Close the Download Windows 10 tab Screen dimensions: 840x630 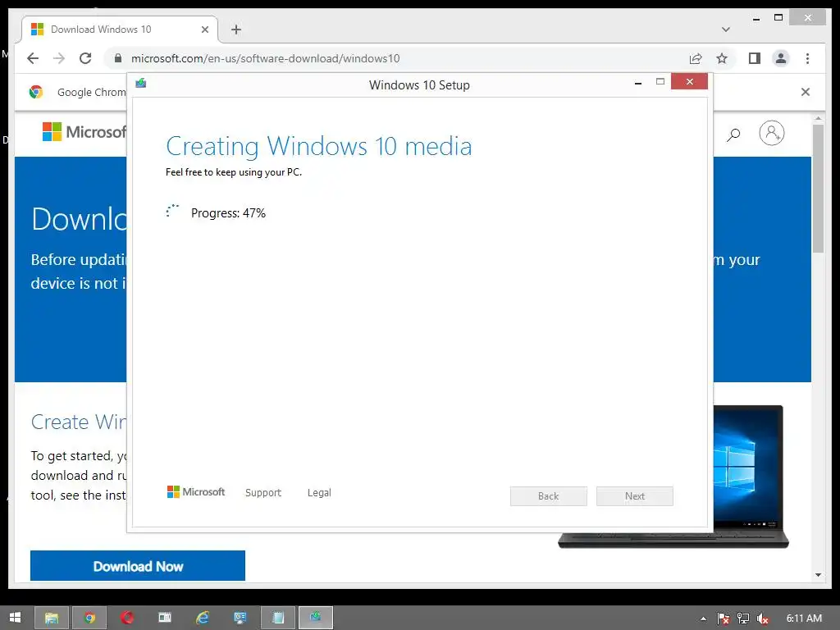pyautogui.click(x=204, y=30)
